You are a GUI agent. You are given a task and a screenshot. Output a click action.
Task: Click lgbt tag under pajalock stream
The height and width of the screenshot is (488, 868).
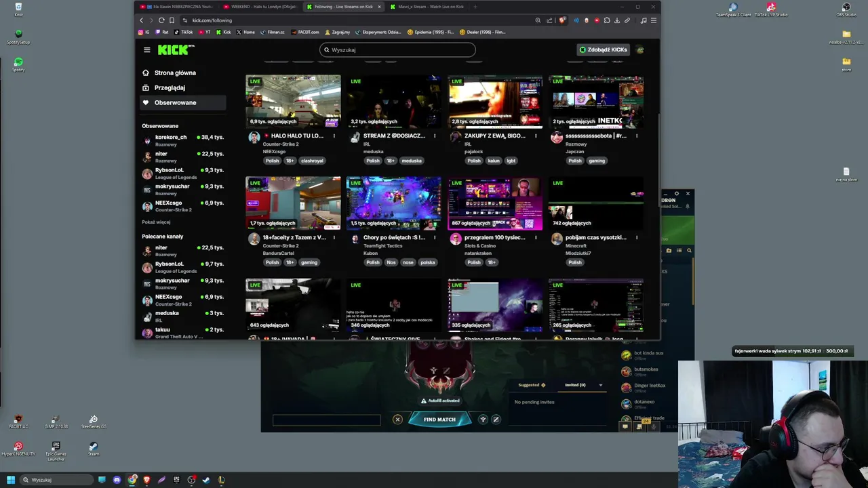point(511,161)
